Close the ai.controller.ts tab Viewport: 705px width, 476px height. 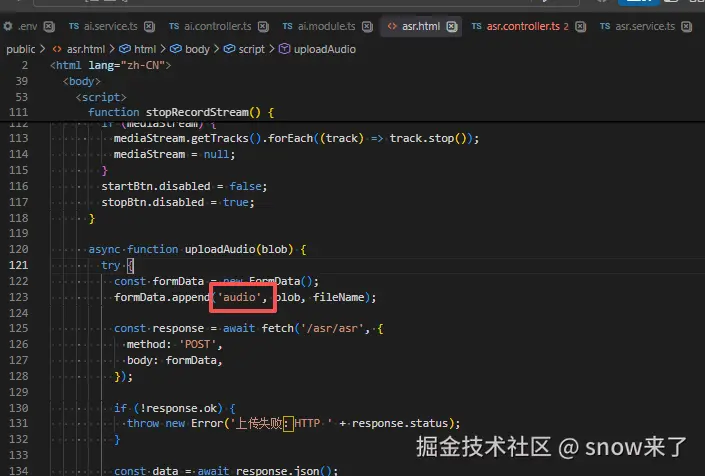click(x=263, y=27)
